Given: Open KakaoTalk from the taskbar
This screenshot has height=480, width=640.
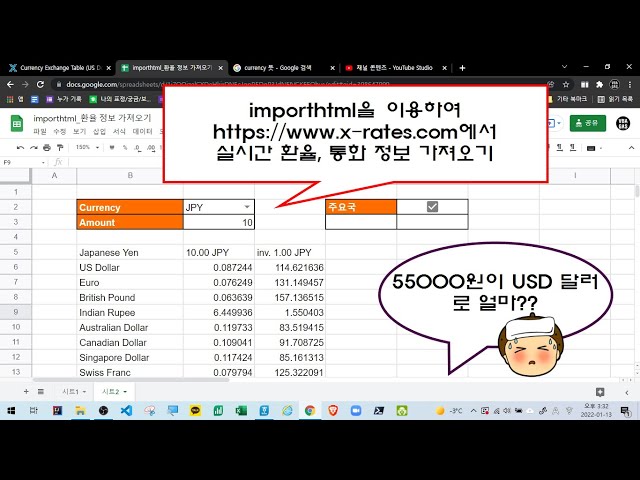Looking at the screenshot, I should 195,410.
